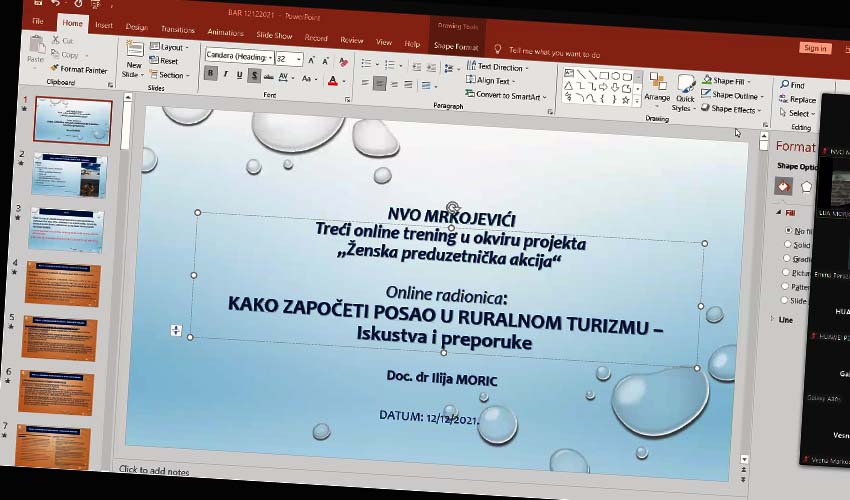Click Decrease Font Size icon
This screenshot has width=850, height=500.
[325, 61]
